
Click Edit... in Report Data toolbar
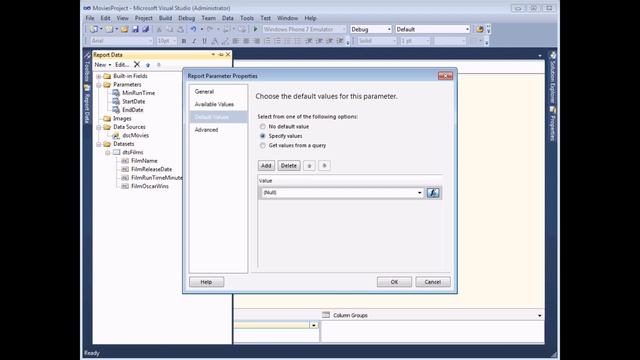122,65
